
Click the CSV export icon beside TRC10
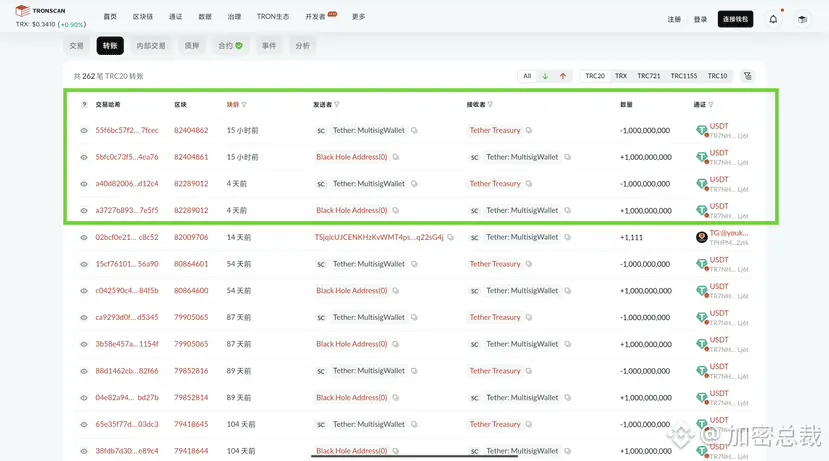tap(748, 76)
